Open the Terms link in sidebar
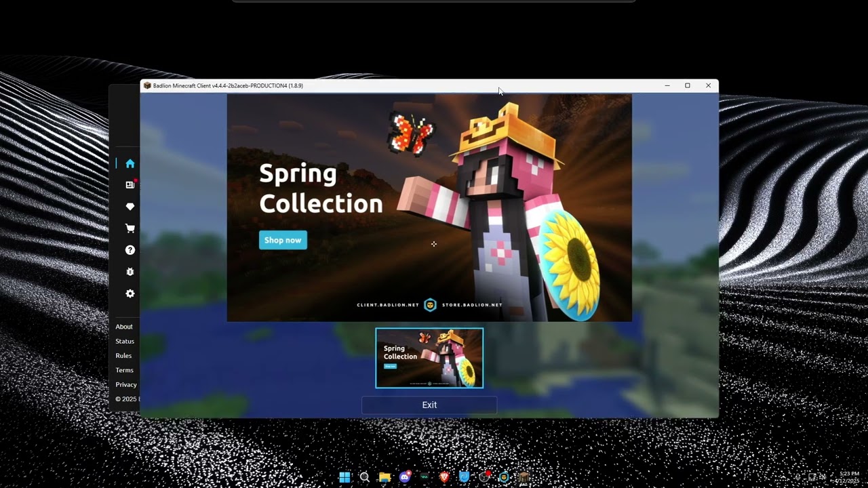 tap(124, 370)
